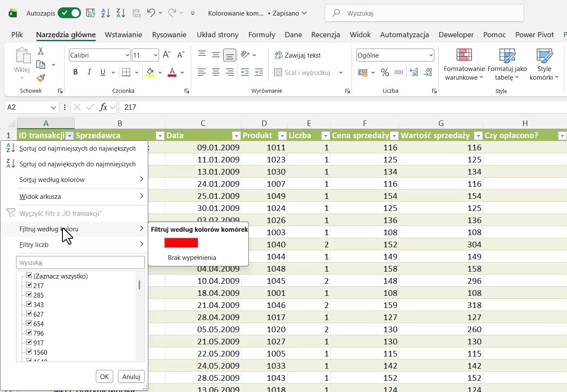
Task: Increase font size with larger A icon
Action: tap(166, 55)
